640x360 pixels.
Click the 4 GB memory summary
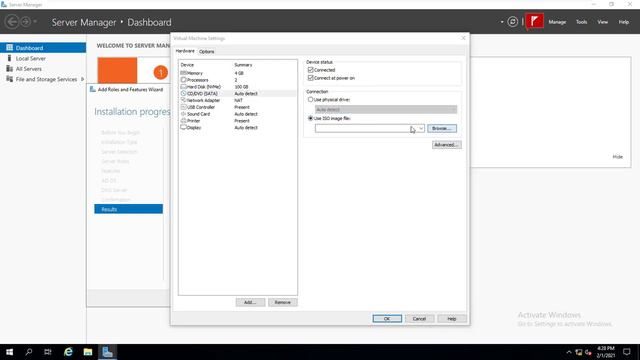(239, 73)
